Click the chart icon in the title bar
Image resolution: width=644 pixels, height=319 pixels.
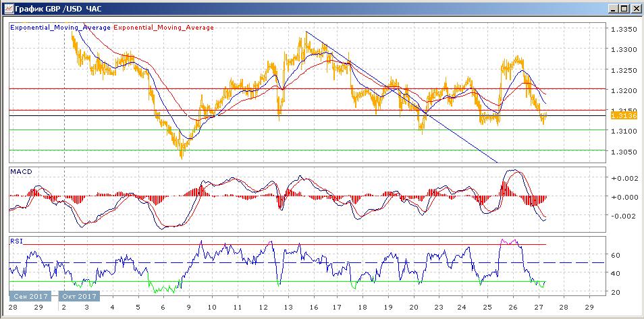(x=7, y=8)
